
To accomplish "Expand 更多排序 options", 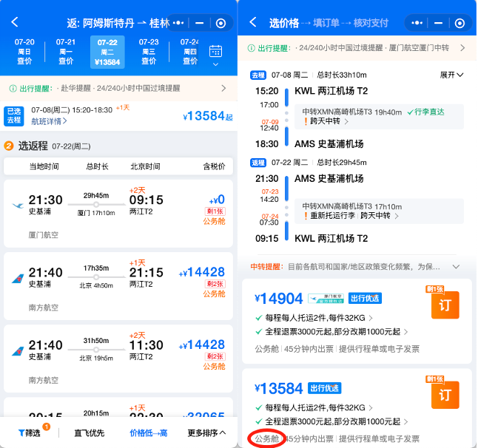I will [206, 432].
